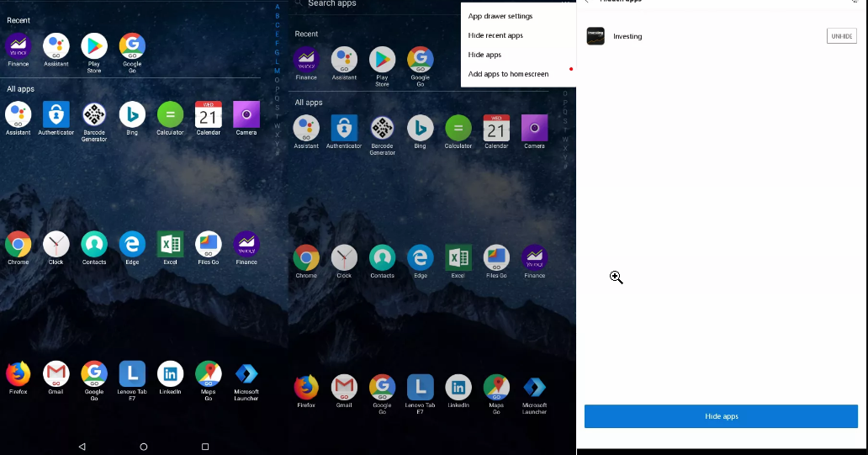Open Google Go in left drawer Recent row
The height and width of the screenshot is (455, 868).
pyautogui.click(x=132, y=46)
